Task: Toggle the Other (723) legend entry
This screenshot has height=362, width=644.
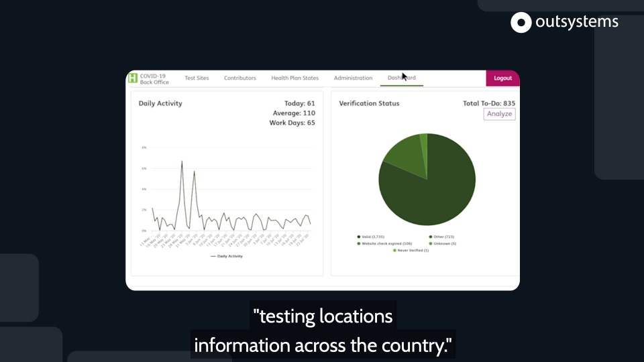Action: 441,237
